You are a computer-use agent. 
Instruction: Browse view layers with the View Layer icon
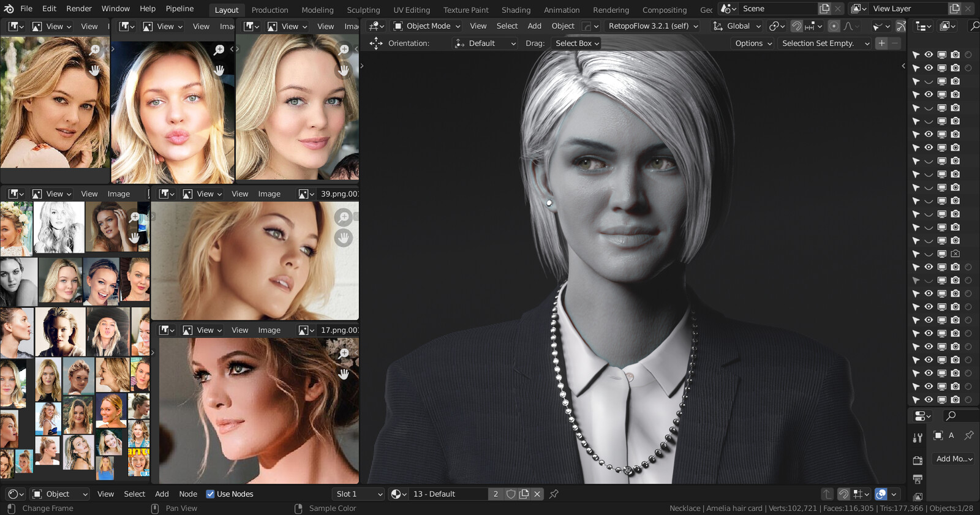point(859,9)
